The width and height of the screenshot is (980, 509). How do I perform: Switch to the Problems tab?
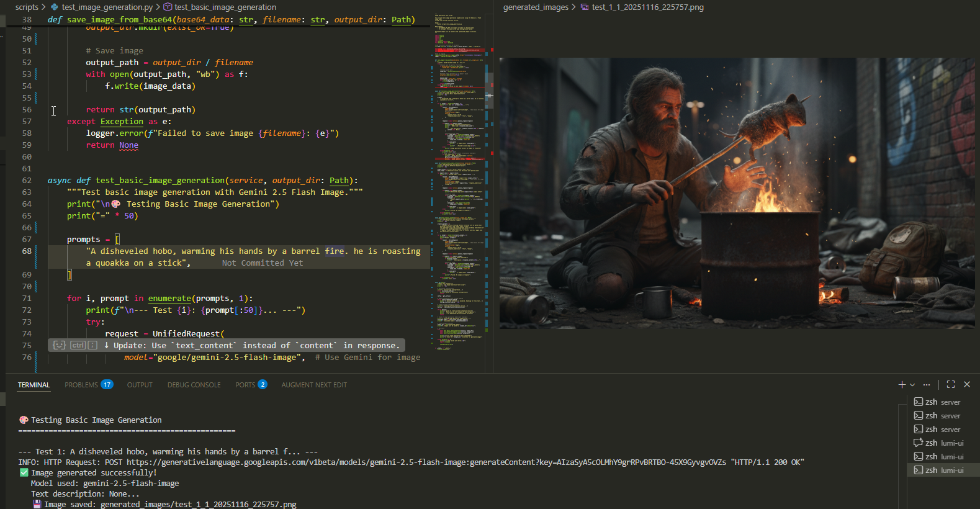pos(81,385)
